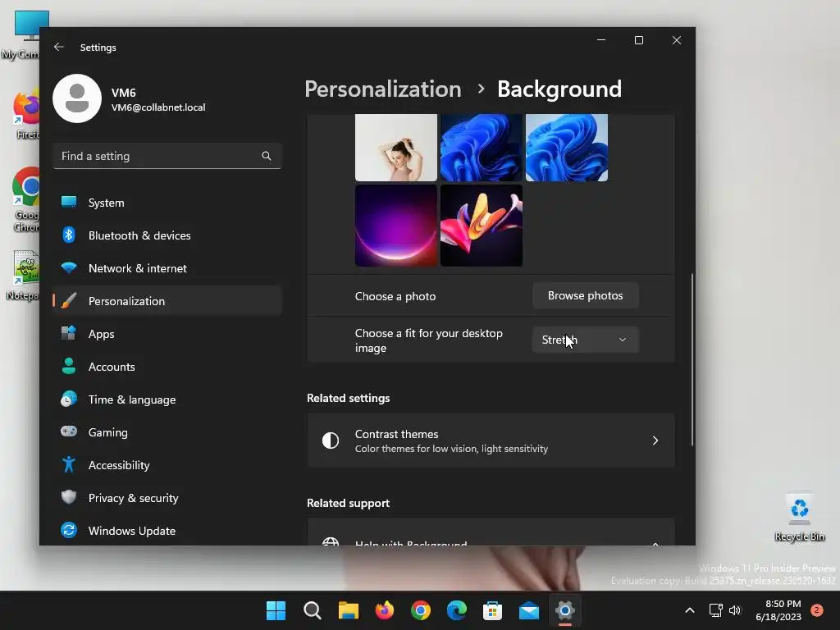Image resolution: width=840 pixels, height=630 pixels.
Task: Click VM6@collabnet.local account text
Action: [x=158, y=107]
